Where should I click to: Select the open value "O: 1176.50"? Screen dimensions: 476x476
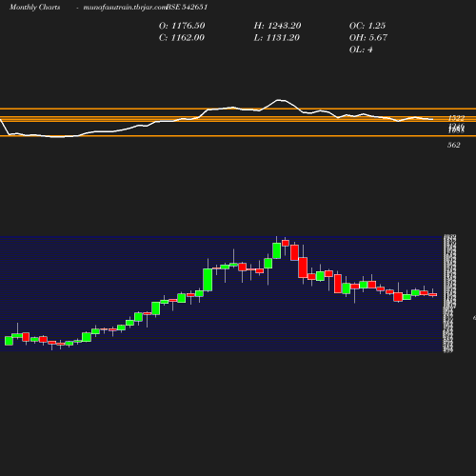click(x=182, y=26)
